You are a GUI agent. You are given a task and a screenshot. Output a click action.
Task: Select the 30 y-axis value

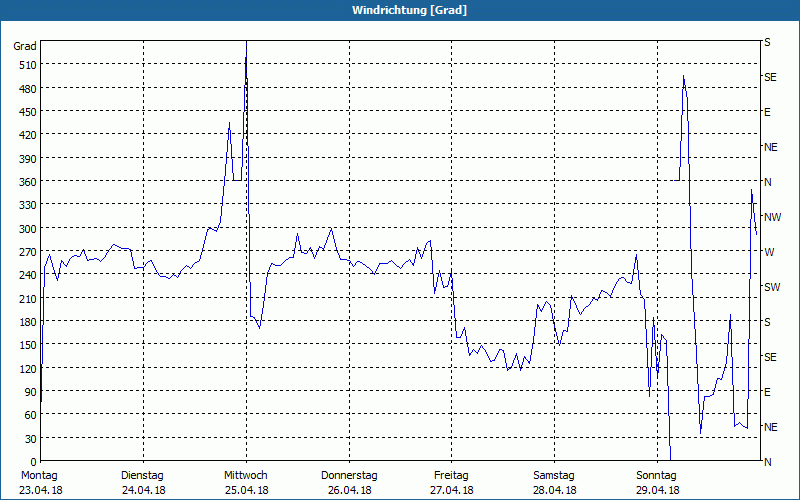coord(31,438)
